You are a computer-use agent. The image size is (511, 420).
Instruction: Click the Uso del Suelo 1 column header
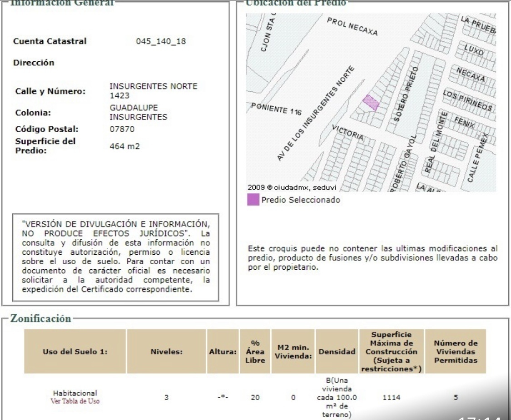coord(75,351)
